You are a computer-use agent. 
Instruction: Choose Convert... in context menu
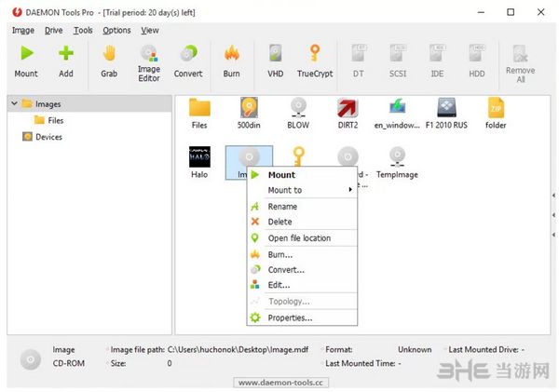point(302,270)
